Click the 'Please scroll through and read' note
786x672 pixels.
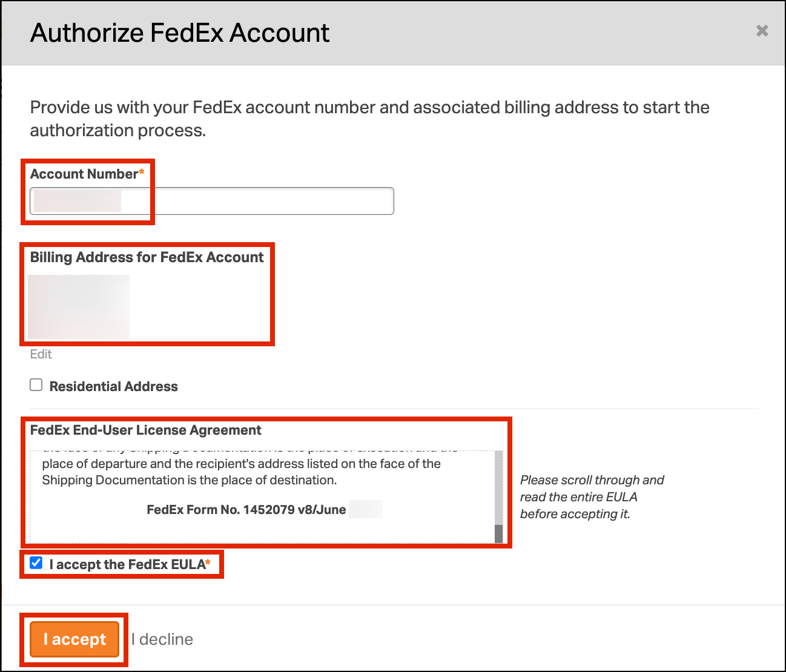592,497
